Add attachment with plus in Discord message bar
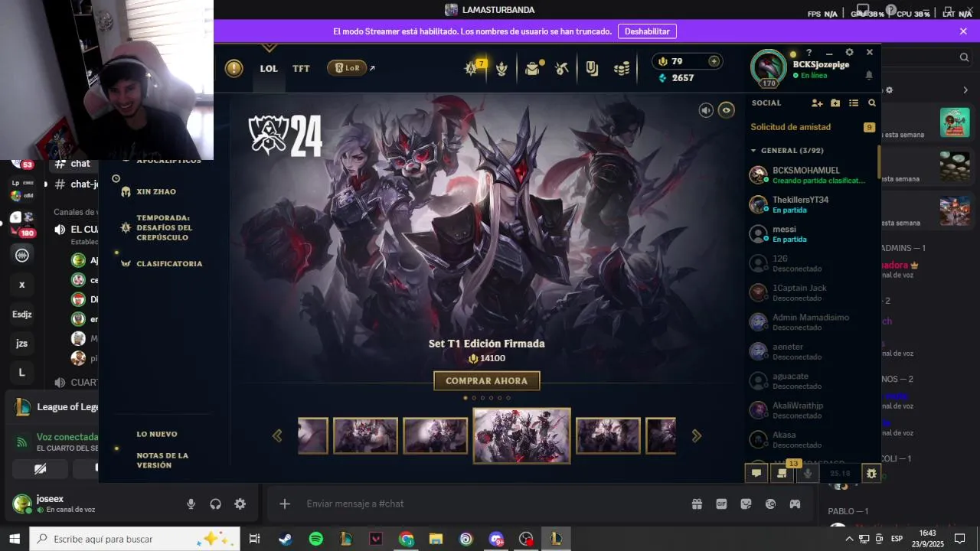 285,504
